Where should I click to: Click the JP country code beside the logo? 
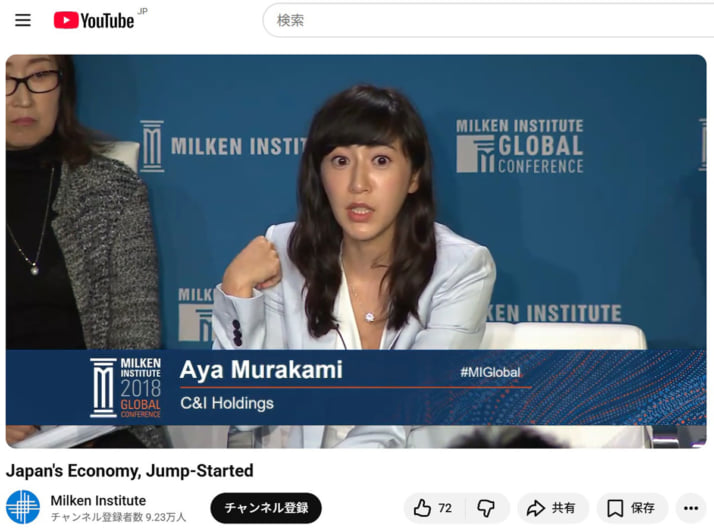pos(142,11)
